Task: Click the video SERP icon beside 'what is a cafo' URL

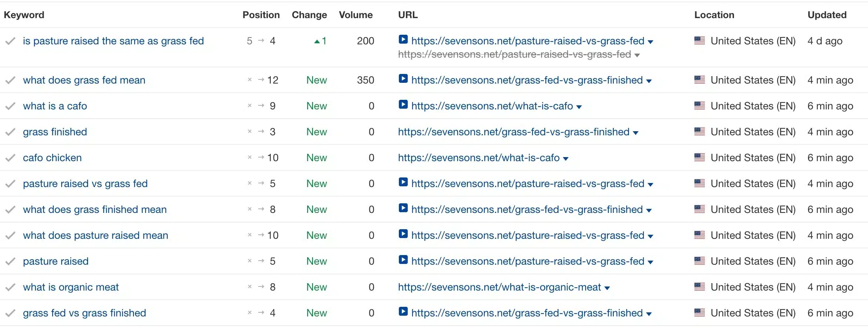Action: tap(403, 105)
